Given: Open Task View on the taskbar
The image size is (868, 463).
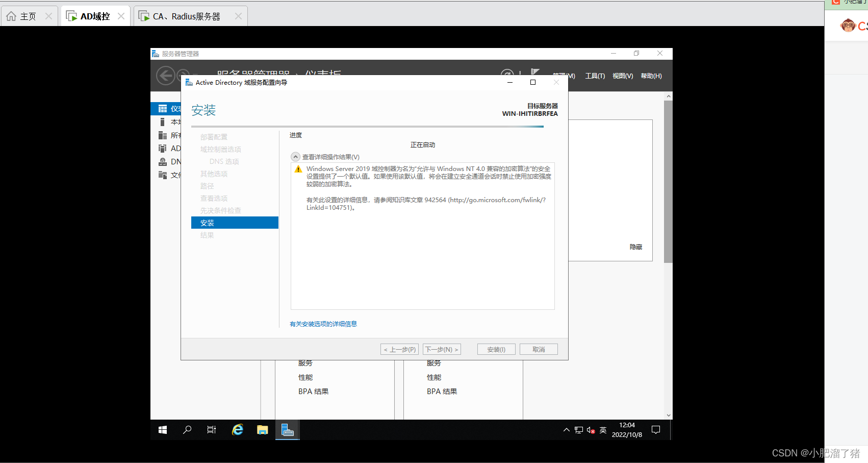Looking at the screenshot, I should tap(212, 430).
